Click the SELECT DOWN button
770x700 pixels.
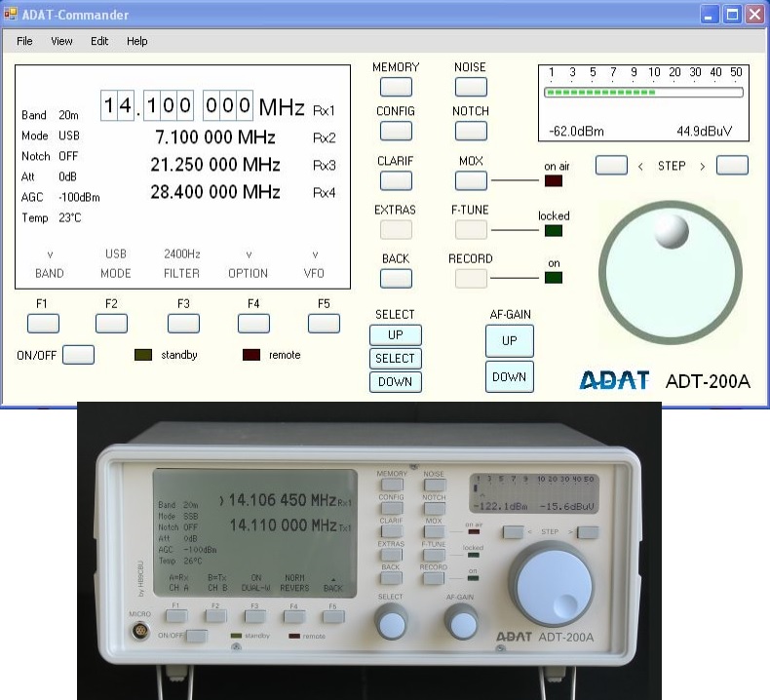click(396, 381)
